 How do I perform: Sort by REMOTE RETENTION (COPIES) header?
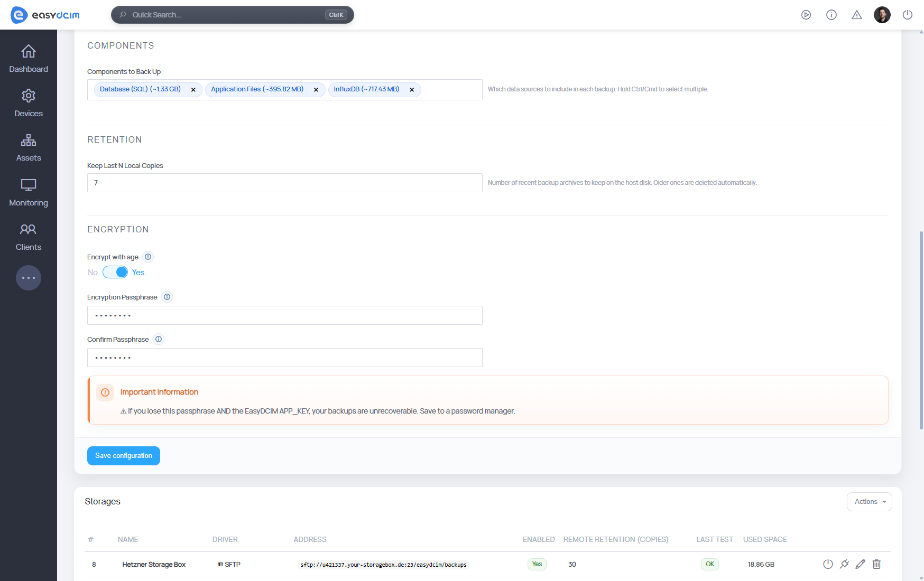click(x=616, y=539)
